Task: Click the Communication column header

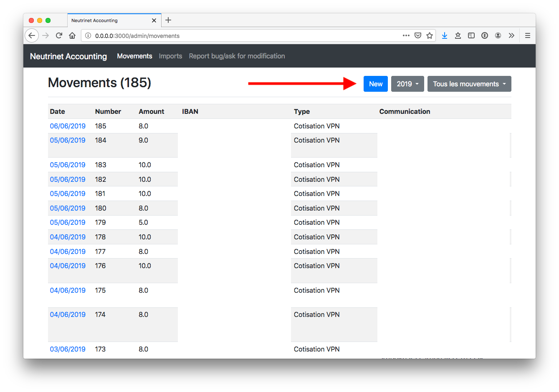Action: click(x=405, y=111)
